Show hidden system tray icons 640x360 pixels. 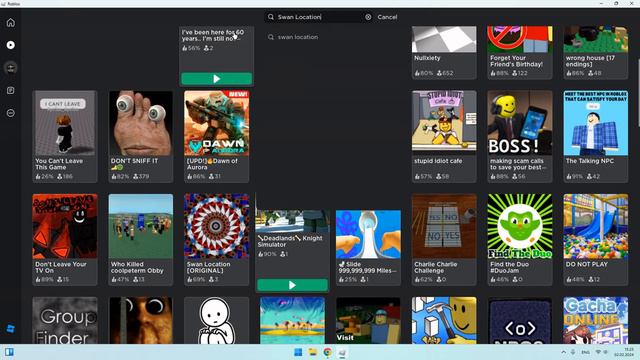pyautogui.click(x=564, y=352)
